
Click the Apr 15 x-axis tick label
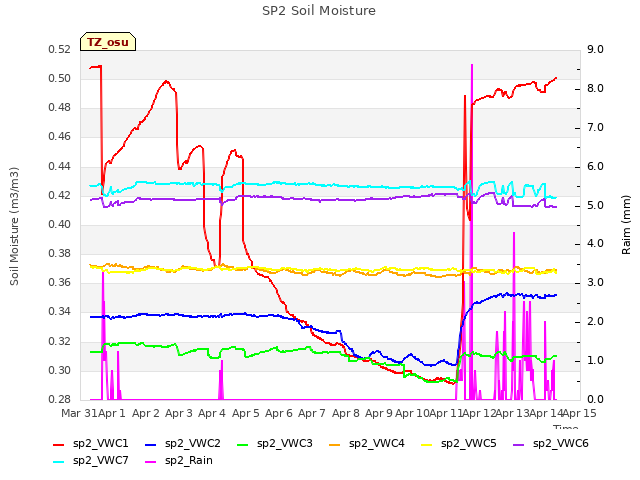tap(580, 413)
